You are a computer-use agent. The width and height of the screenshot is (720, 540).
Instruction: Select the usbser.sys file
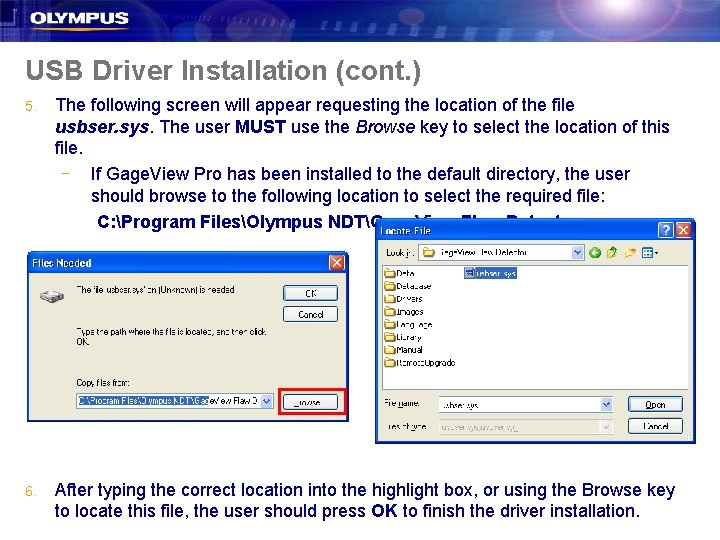(x=490, y=273)
